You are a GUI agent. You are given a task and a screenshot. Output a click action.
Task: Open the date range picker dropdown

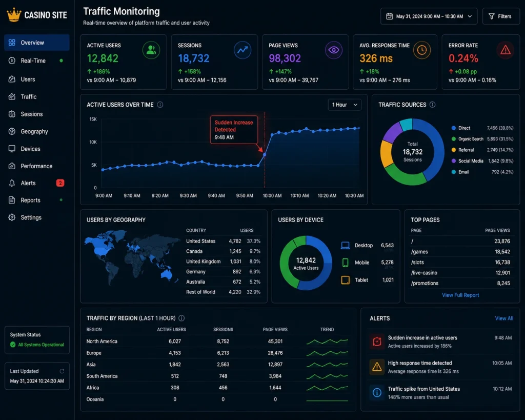pyautogui.click(x=429, y=16)
